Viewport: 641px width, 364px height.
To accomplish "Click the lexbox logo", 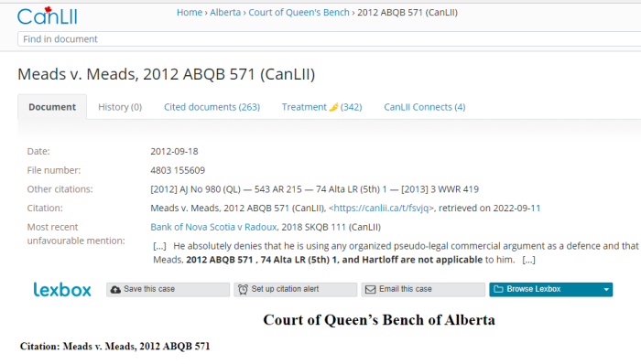I will (62, 290).
